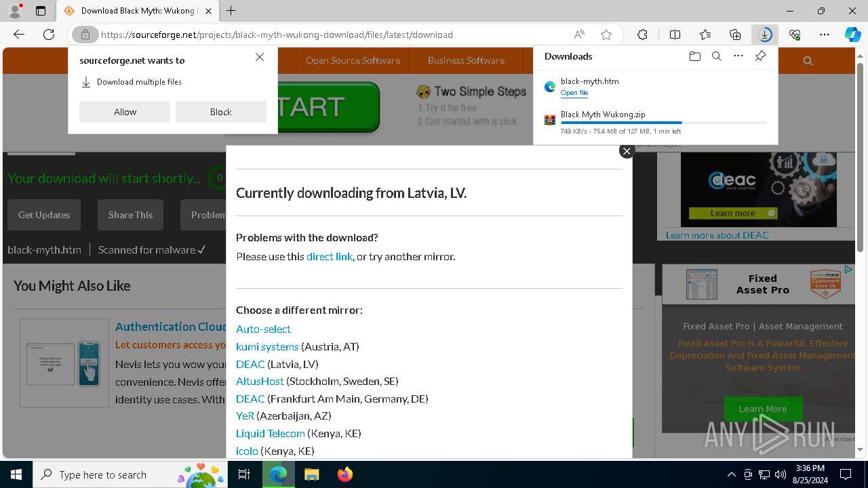The image size is (868, 488).
Task: Open taskbar clock showing 3:36 PM
Action: pos(810,474)
